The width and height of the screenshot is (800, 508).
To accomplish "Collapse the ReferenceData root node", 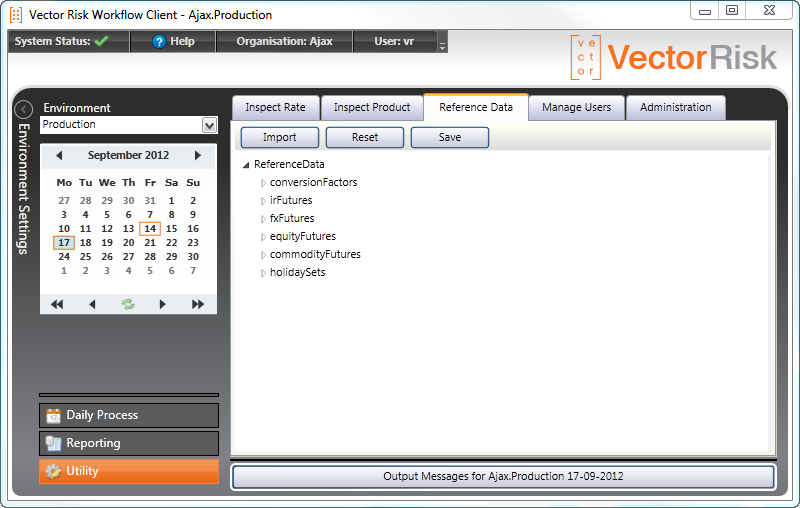I will (x=246, y=165).
